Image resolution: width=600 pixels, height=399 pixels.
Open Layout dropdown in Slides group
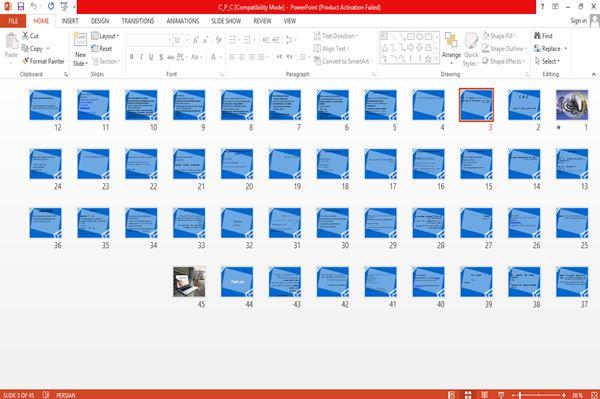tap(105, 36)
